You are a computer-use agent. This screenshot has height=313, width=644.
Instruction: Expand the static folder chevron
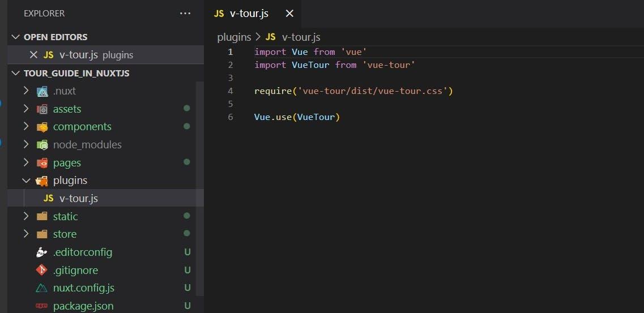pos(26,216)
